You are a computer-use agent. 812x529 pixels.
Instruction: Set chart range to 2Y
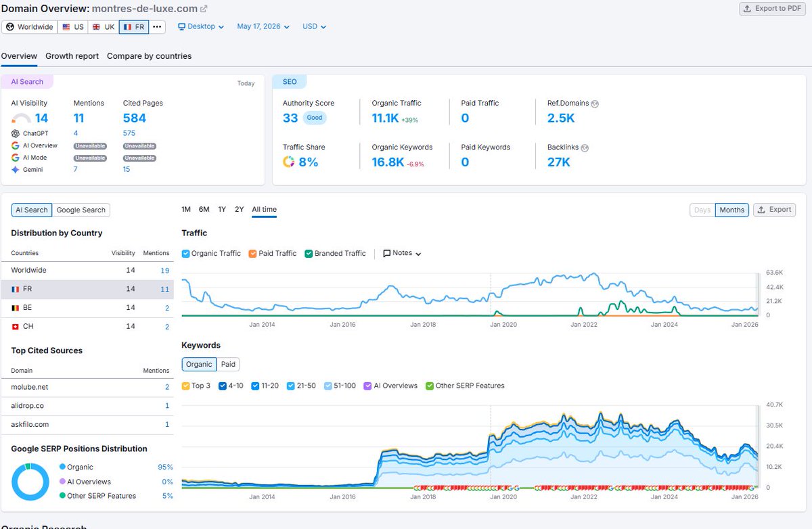(x=239, y=209)
